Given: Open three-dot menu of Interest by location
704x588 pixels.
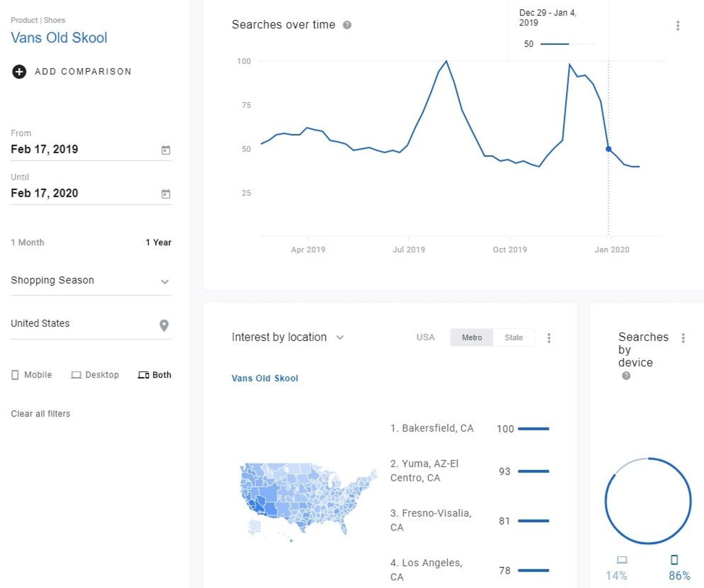Looking at the screenshot, I should [549, 338].
